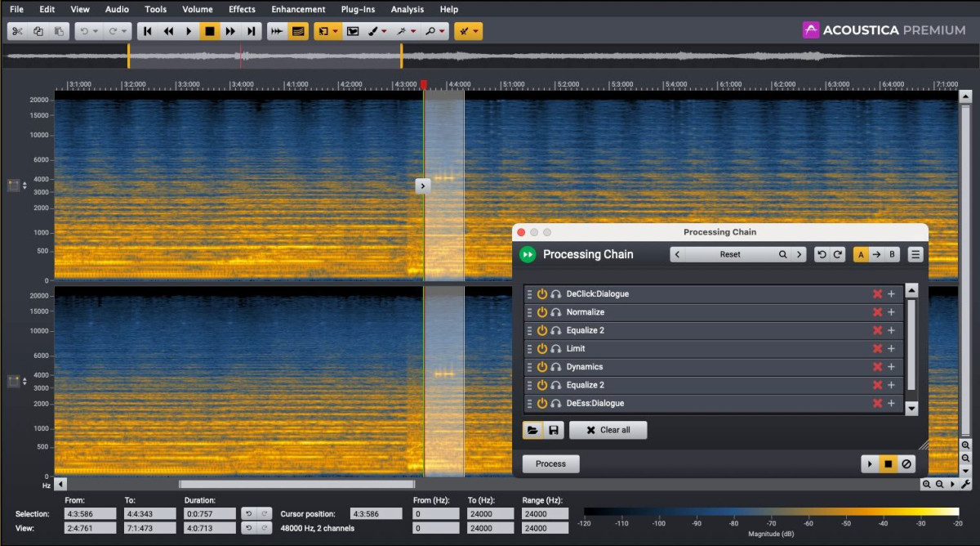Remove DeClick:Dialogue with the red X

[x=877, y=294]
